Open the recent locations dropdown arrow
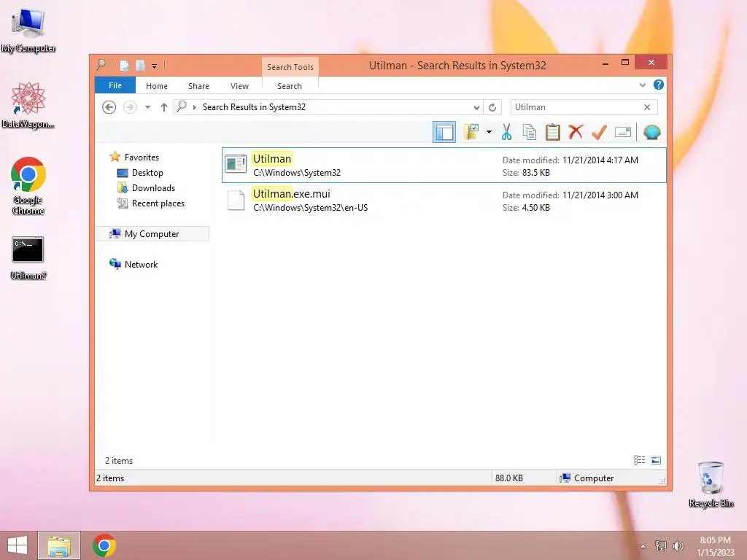Viewport: 747px width, 560px height. coord(147,107)
